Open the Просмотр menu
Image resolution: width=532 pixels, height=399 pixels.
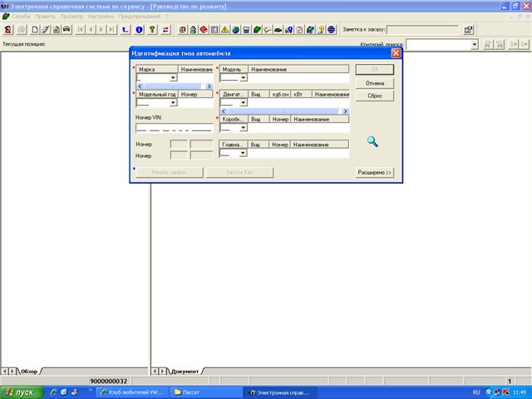click(71, 17)
